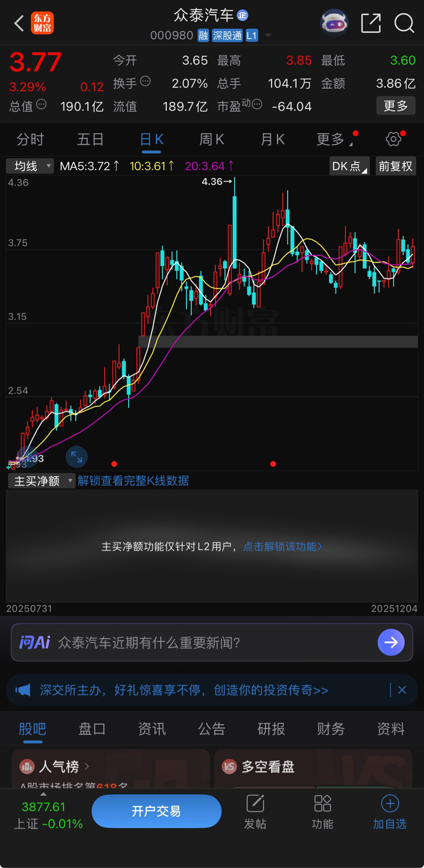Open the 股吧 tab

tap(33, 729)
